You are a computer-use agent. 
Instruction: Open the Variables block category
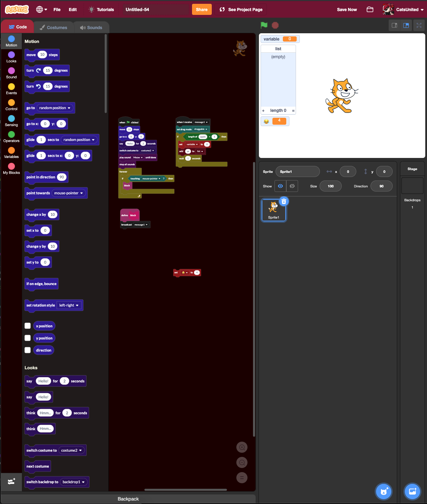click(x=11, y=152)
